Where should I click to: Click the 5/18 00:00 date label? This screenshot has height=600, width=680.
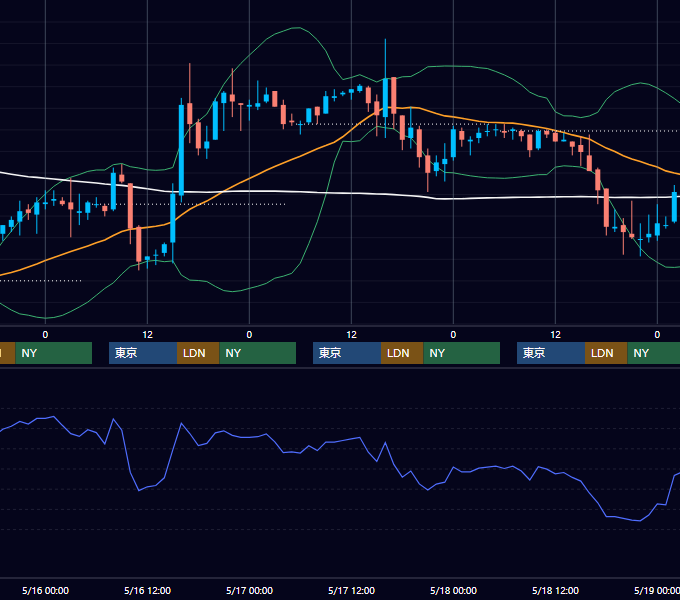[x=453, y=590]
